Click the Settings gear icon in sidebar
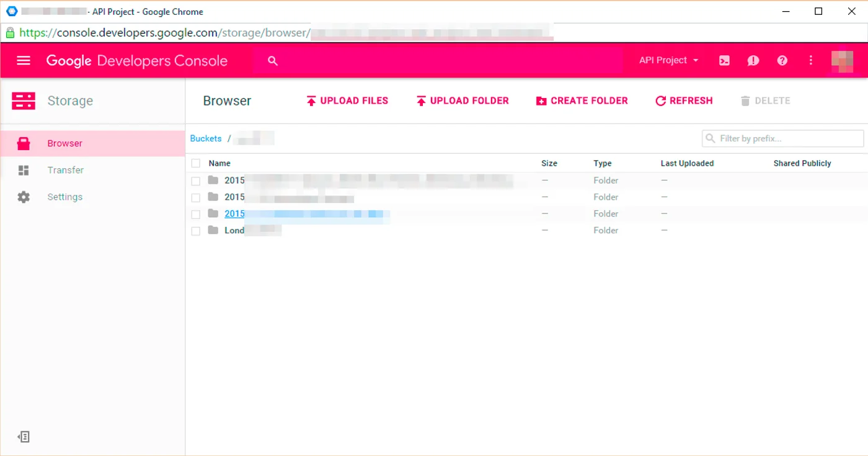The image size is (868, 456). pos(24,197)
